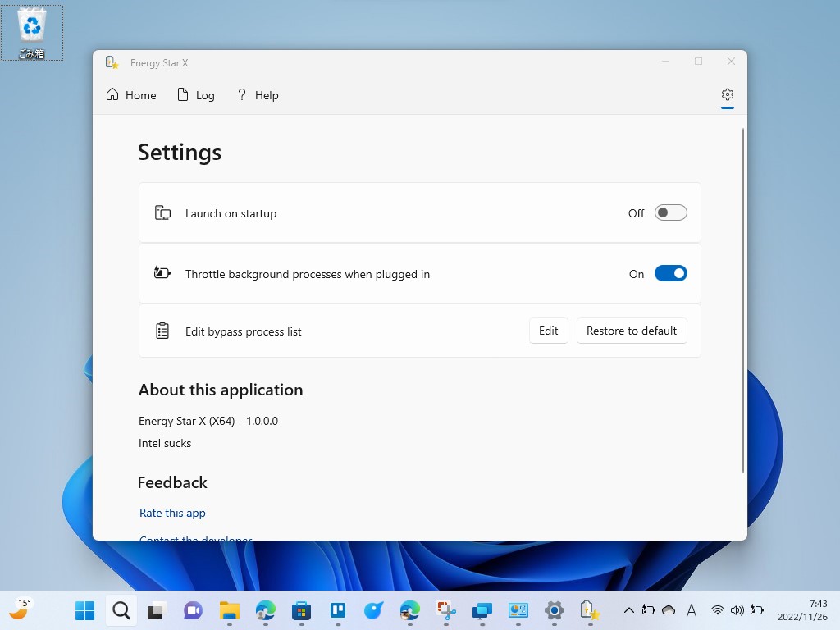Open the Log tab
The image size is (840, 630).
[196, 95]
